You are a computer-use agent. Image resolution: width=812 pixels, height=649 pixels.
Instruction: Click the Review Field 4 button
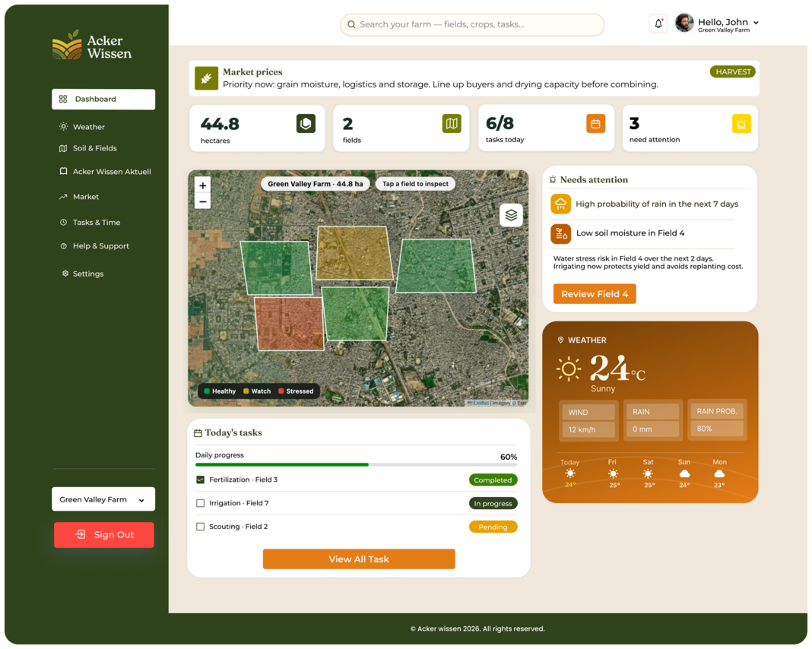click(595, 294)
